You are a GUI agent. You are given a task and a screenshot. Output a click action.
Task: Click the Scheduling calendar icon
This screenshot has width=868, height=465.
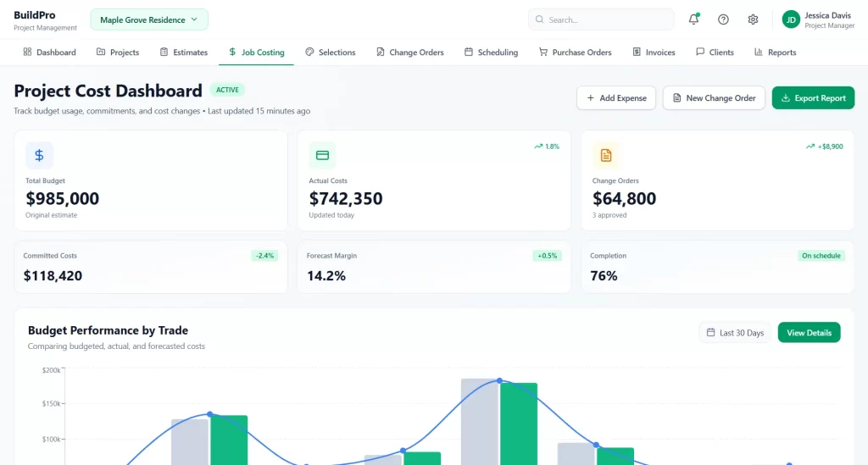coord(469,52)
